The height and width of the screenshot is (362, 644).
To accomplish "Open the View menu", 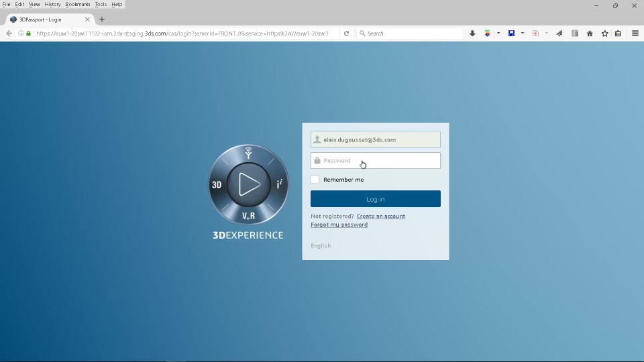I will tap(34, 4).
